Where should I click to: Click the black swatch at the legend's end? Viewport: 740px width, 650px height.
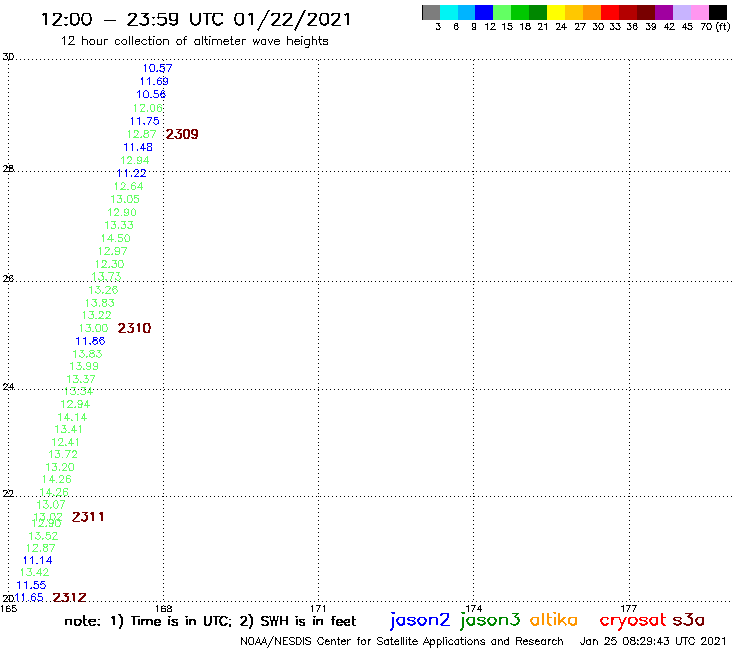click(718, 12)
